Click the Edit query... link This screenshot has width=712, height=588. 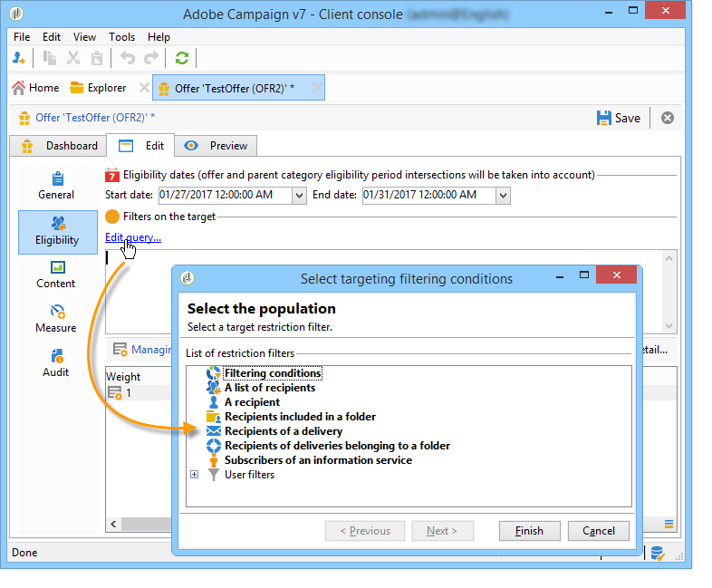point(133,237)
